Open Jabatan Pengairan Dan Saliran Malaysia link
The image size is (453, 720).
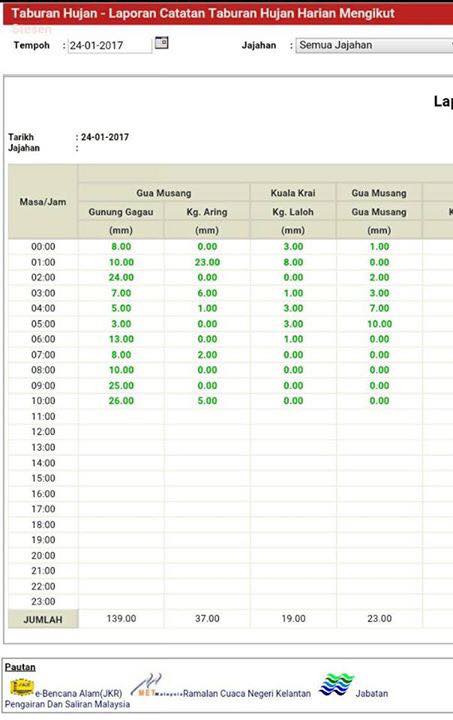(x=67, y=703)
